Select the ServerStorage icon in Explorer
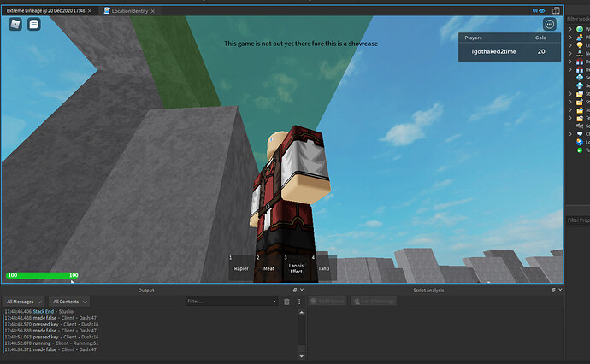590x364 pixels. 580,85
